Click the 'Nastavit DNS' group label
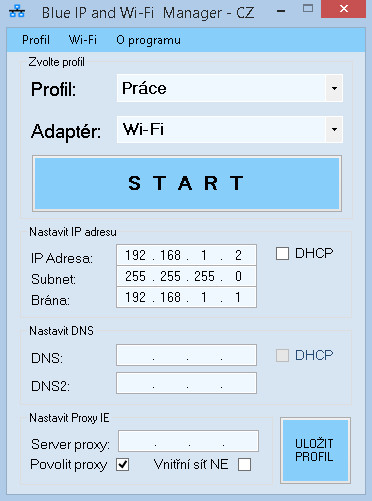 pos(61,331)
